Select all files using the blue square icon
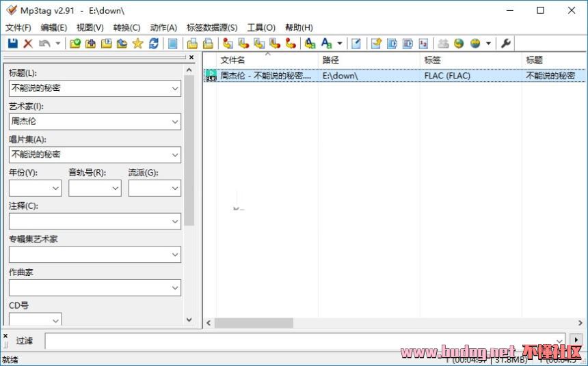The image size is (588, 366). (172, 44)
